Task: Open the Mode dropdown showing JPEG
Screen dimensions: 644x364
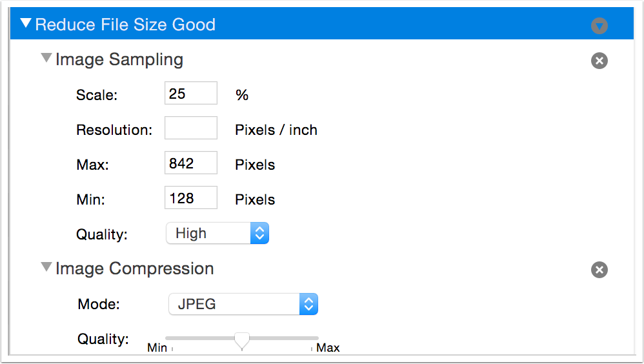Action: point(243,304)
